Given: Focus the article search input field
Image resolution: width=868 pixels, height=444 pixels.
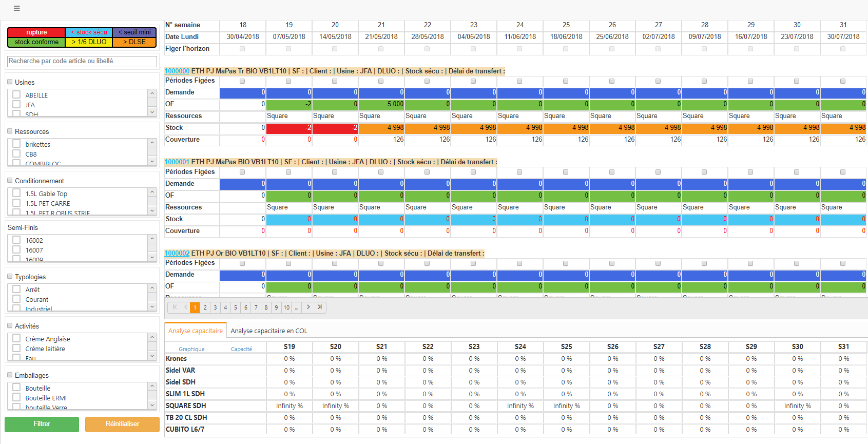Looking at the screenshot, I should 82,61.
